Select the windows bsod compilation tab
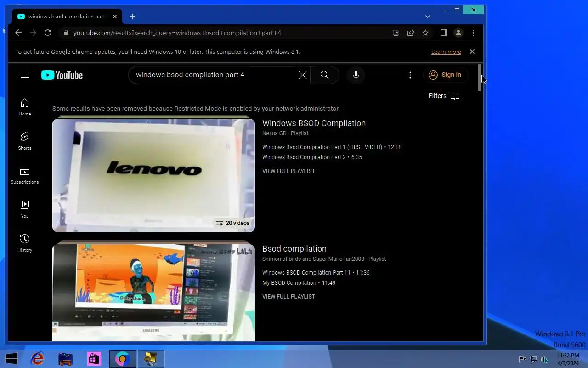This screenshot has height=368, width=588. click(68, 17)
